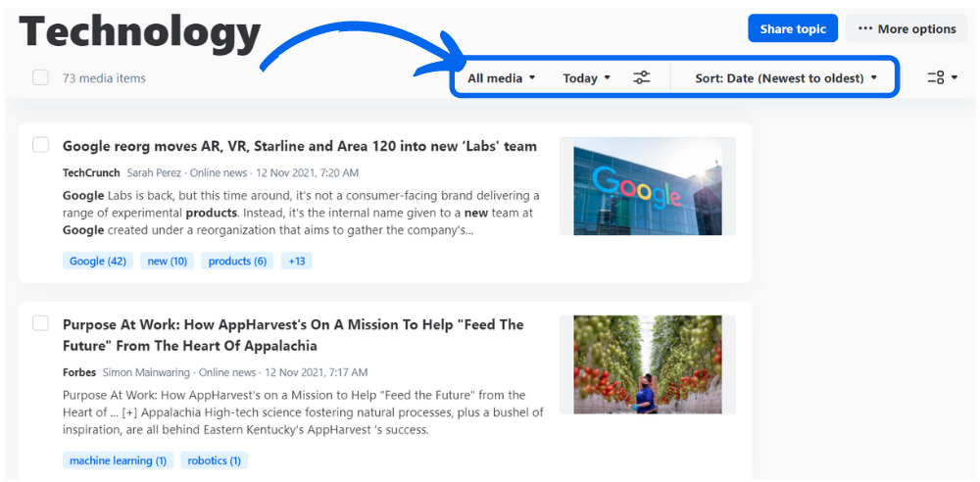Click author name Sarah Perez

tap(154, 172)
